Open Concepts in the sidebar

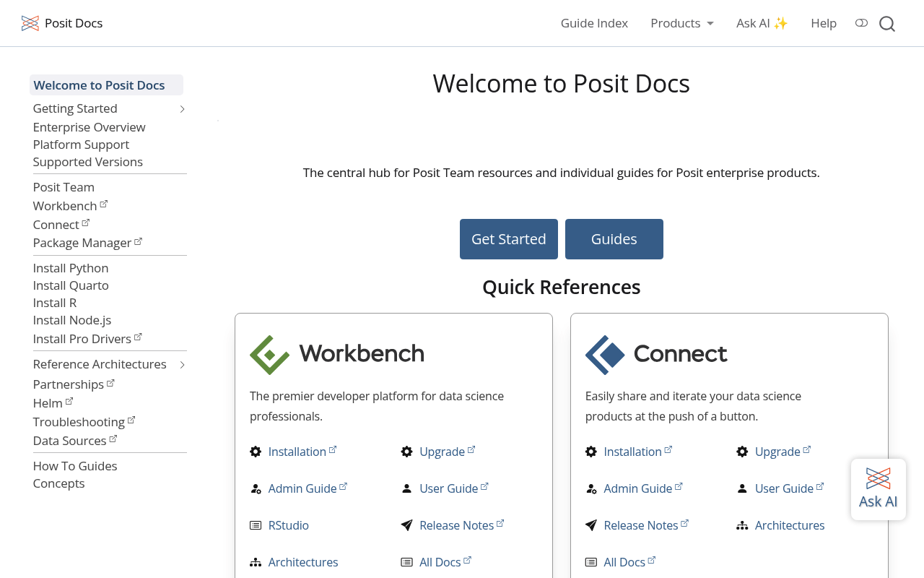59,483
